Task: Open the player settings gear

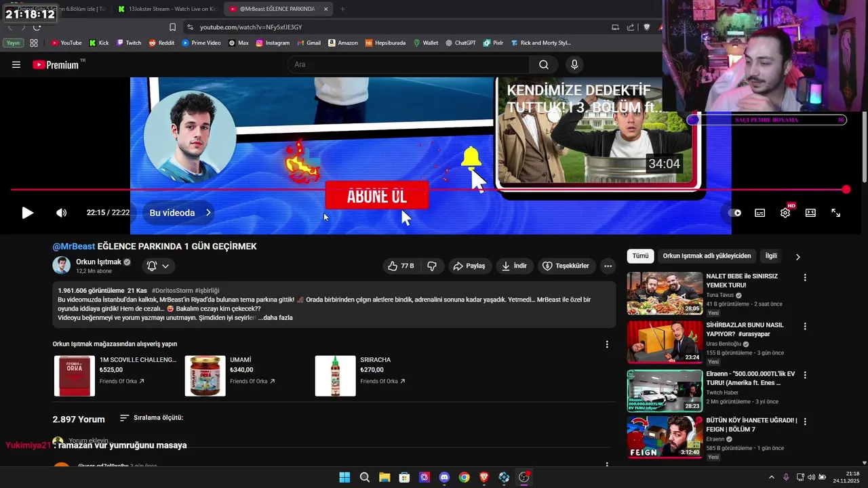Action: pyautogui.click(x=785, y=213)
